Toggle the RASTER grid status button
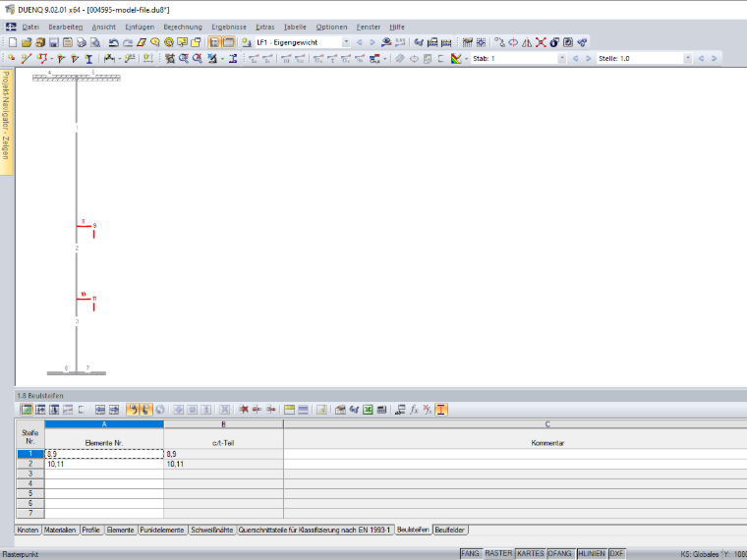This screenshot has width=747, height=560. [x=498, y=554]
